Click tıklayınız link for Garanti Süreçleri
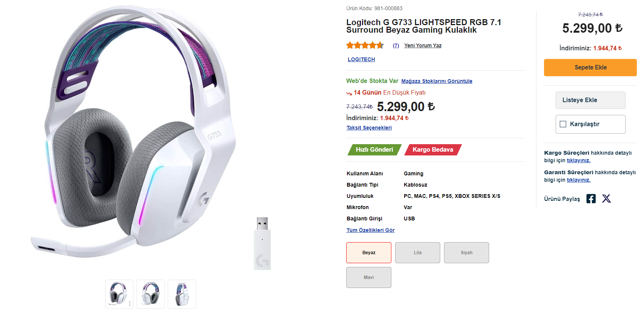 pyautogui.click(x=578, y=180)
